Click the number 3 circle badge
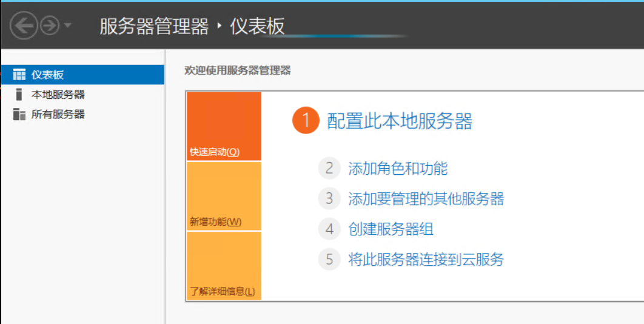The width and height of the screenshot is (644, 324). point(329,198)
